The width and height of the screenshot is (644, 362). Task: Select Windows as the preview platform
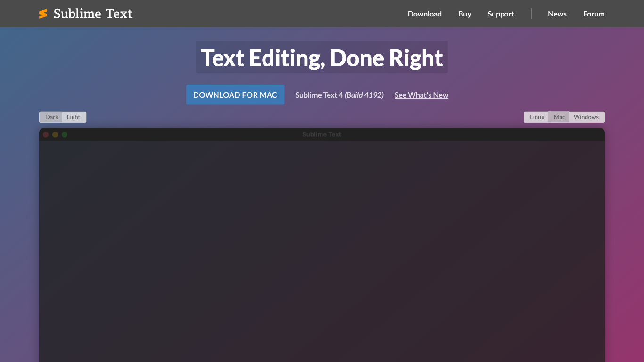coord(586,117)
